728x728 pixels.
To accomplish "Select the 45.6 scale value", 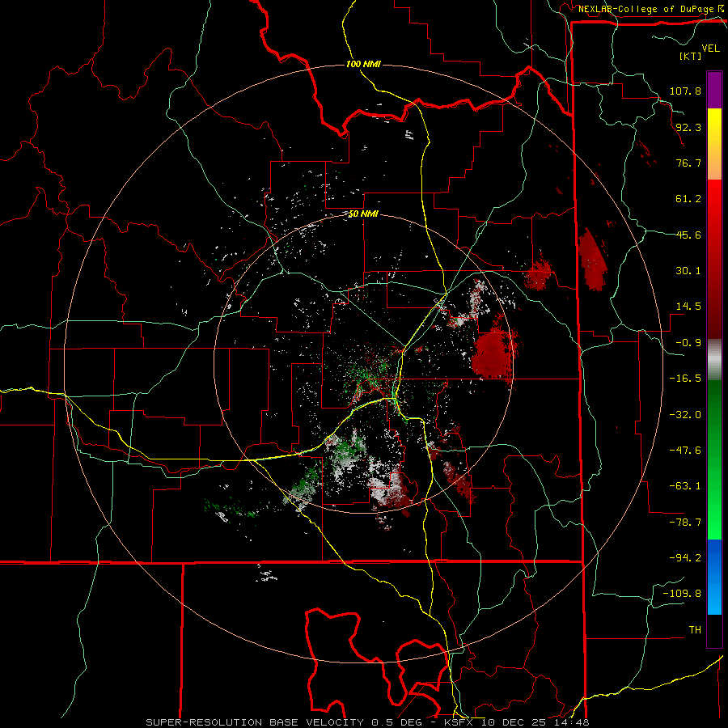I will (688, 235).
